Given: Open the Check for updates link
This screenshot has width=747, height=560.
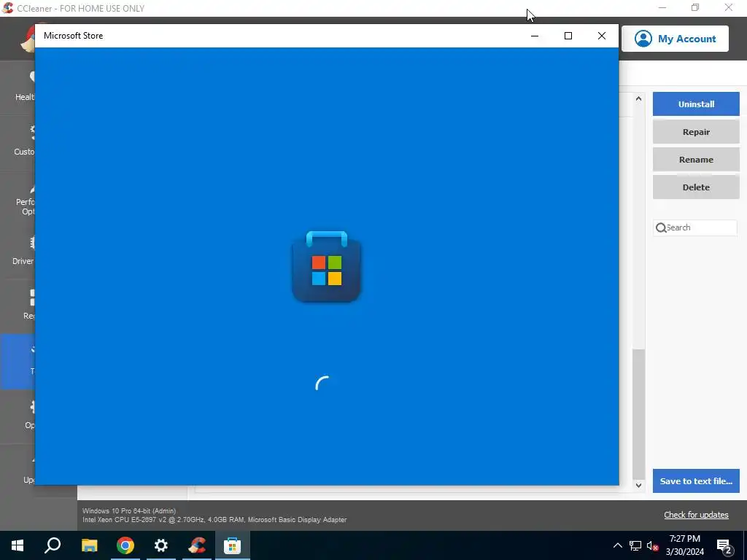Looking at the screenshot, I should pos(696,515).
